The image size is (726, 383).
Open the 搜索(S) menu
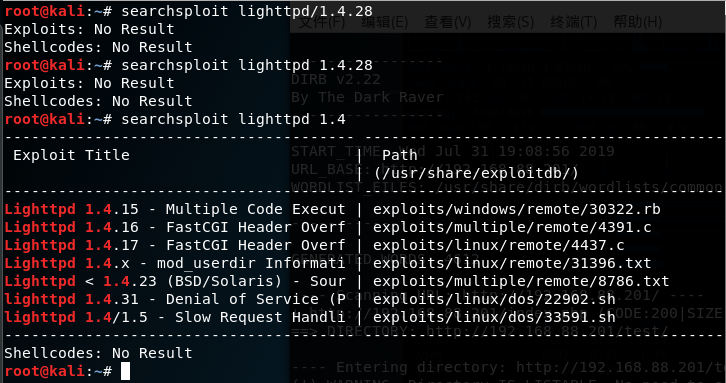tap(511, 22)
